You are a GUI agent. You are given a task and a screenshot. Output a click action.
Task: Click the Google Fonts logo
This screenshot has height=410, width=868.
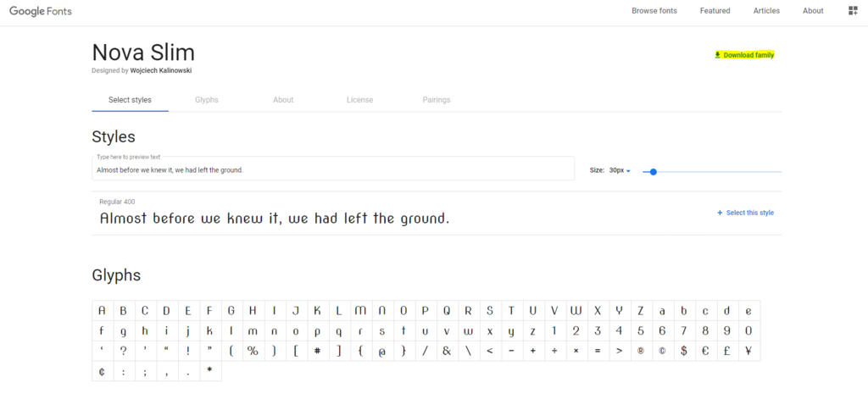pos(41,11)
